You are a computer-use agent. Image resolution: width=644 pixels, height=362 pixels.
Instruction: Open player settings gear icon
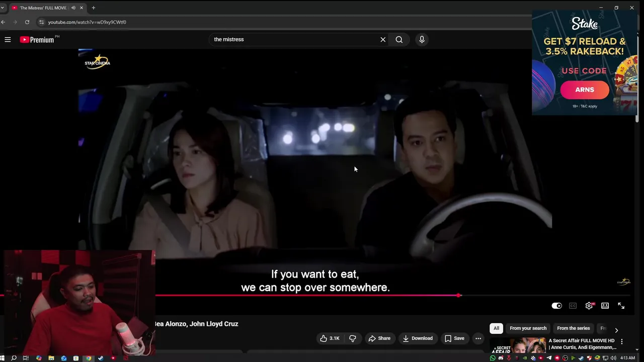click(589, 306)
